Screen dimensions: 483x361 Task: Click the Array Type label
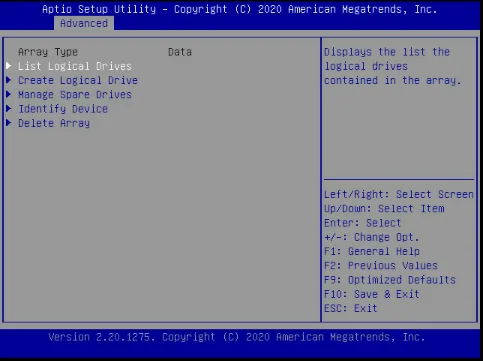[x=48, y=52]
